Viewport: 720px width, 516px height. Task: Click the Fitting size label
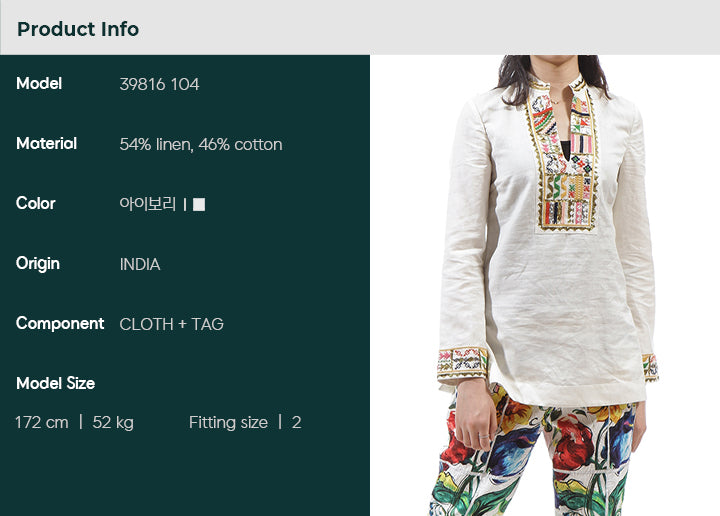pos(228,423)
